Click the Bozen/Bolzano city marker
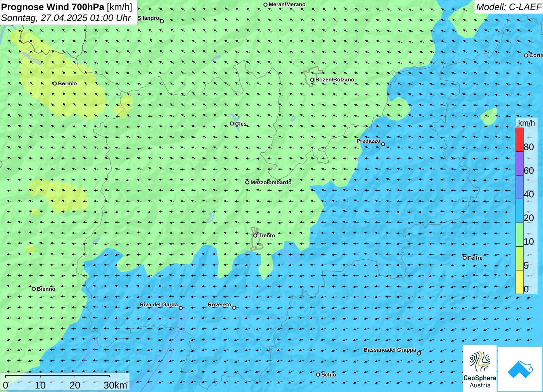 click(x=312, y=80)
